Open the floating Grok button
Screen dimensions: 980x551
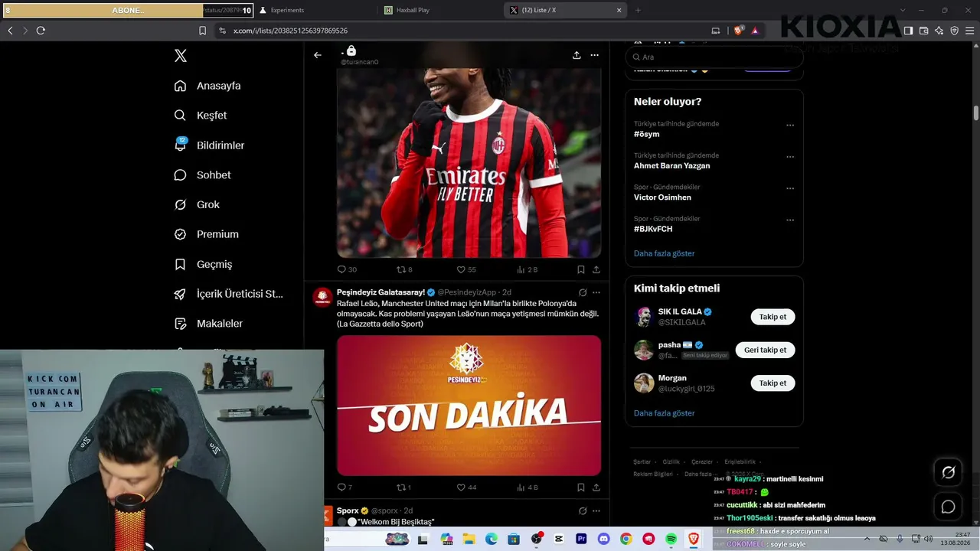click(x=948, y=472)
